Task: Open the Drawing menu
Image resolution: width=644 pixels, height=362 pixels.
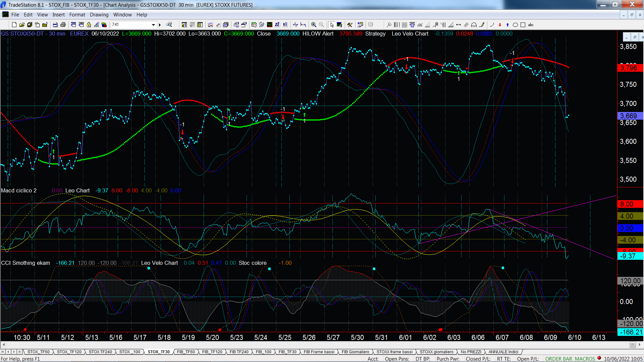Action: (x=99, y=15)
